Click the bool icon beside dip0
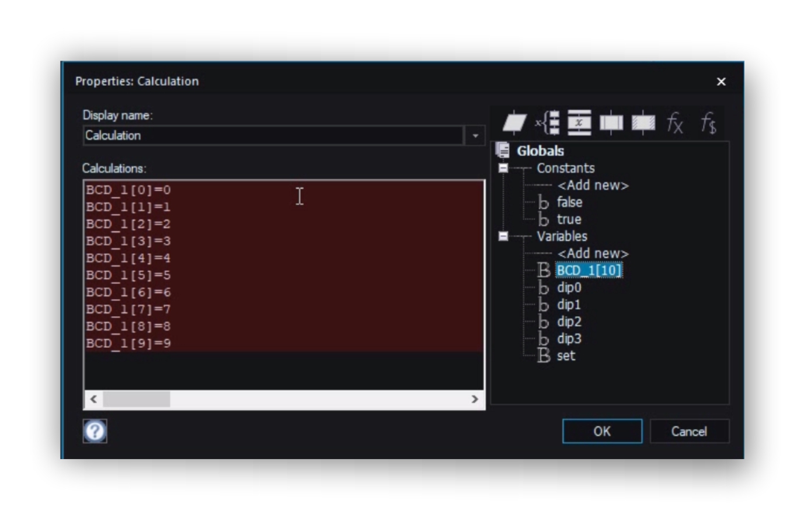 [544, 288]
